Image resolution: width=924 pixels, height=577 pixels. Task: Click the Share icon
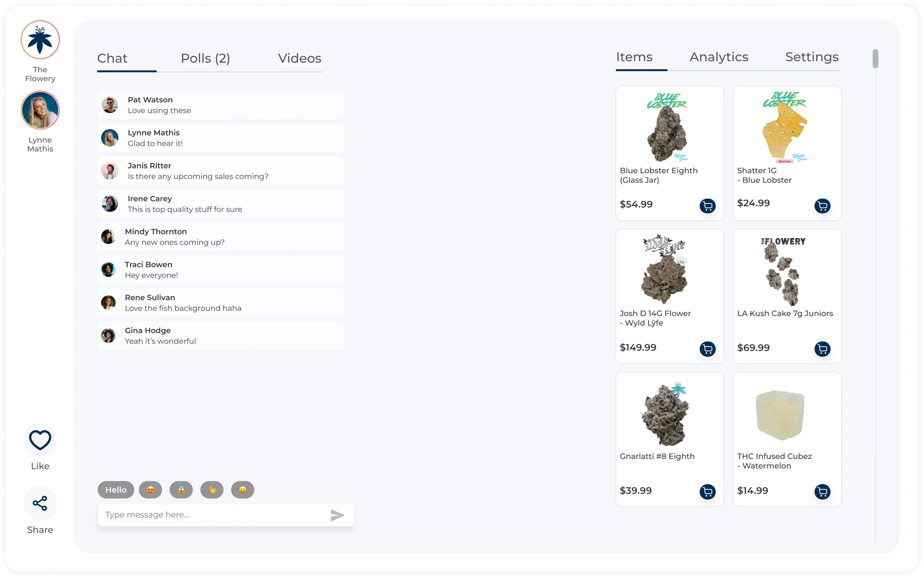40,503
